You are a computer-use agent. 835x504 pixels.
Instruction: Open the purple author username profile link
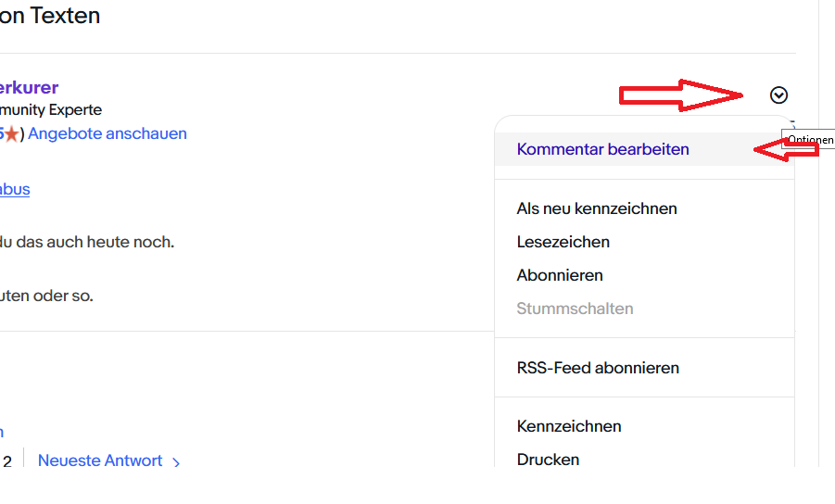pos(29,88)
